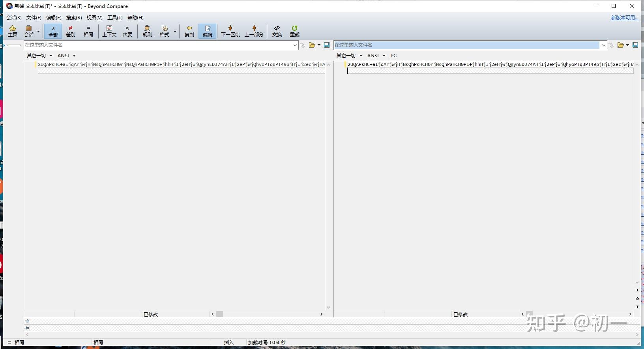
Task: Save the right file with the disk icon
Action: pos(635,45)
